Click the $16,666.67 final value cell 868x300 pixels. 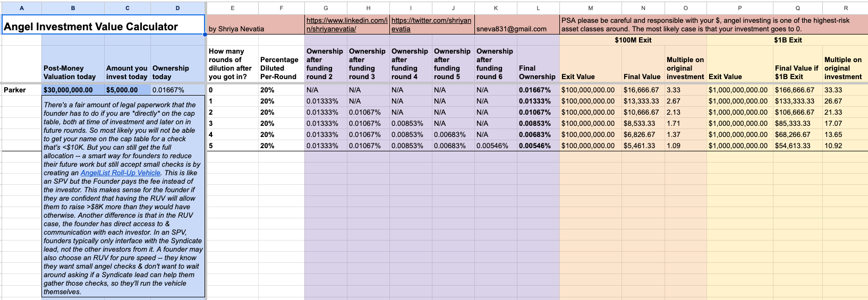[643, 90]
